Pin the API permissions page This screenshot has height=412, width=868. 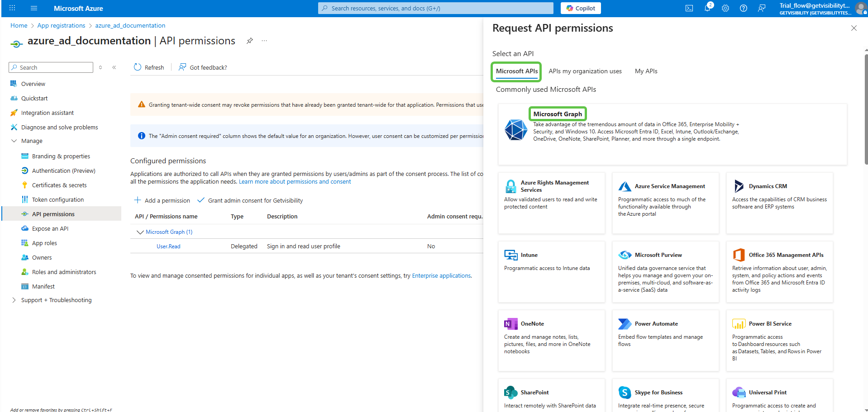[249, 41]
